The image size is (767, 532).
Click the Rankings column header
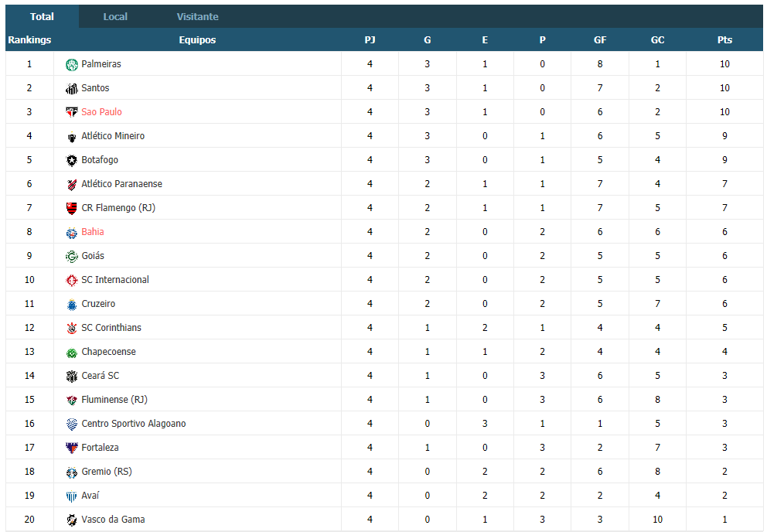point(29,40)
